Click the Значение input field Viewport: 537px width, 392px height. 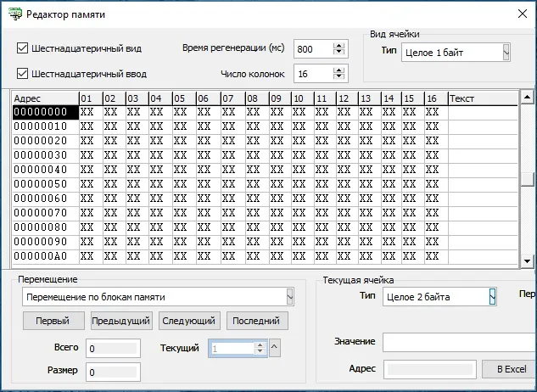coord(460,342)
